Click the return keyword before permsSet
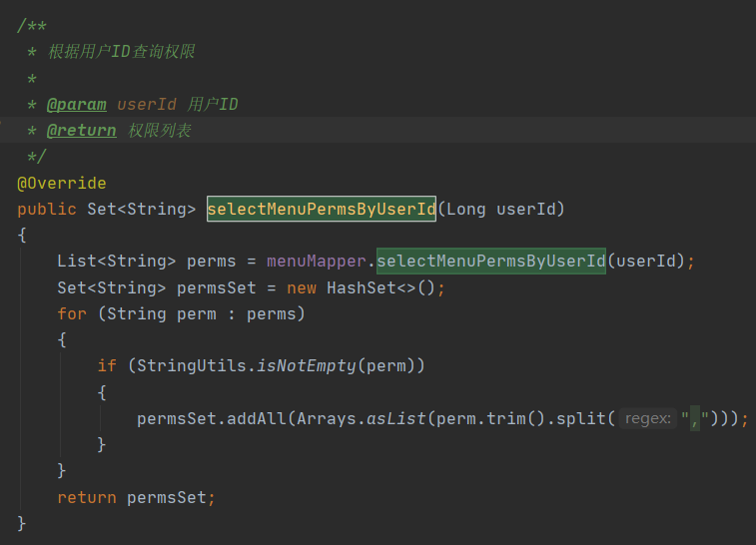 point(87,497)
